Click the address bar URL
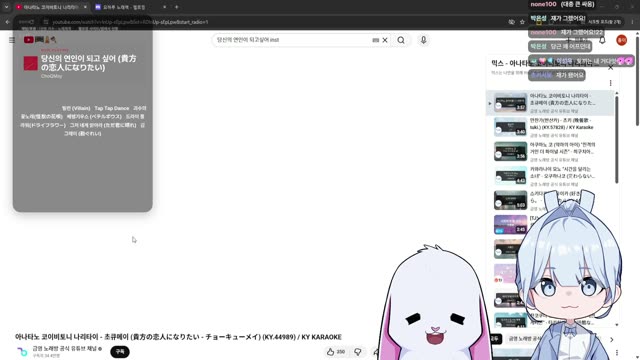The image size is (640, 360). 131,22
